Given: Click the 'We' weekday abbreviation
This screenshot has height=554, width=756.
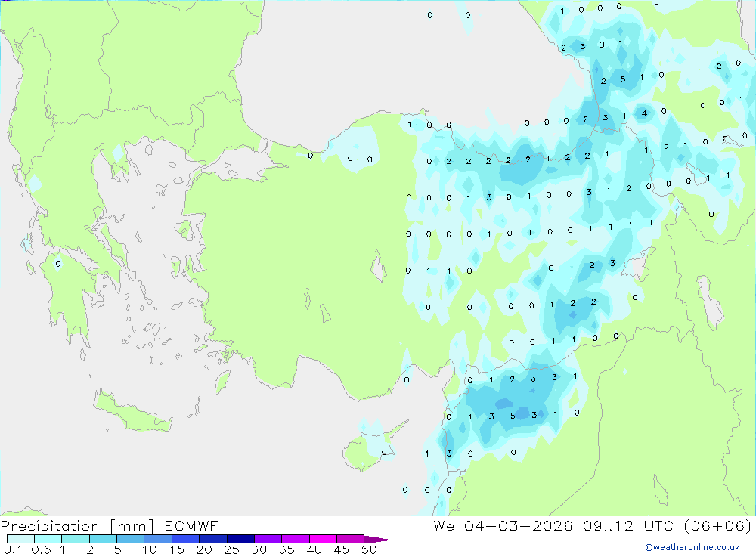Looking at the screenshot, I should click(444, 526).
